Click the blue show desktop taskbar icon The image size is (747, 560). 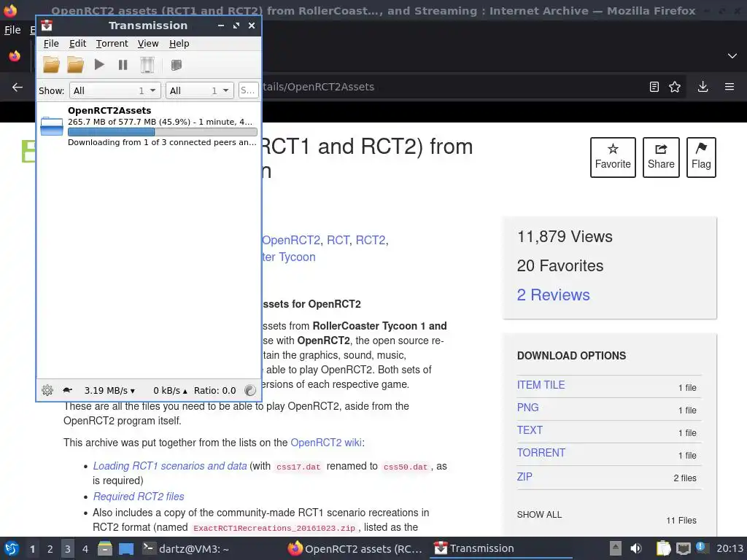(125, 548)
